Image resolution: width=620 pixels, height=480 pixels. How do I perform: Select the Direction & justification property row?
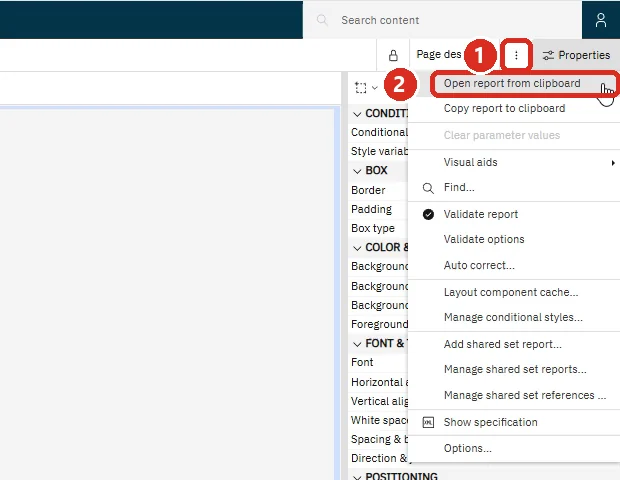(x=378, y=458)
